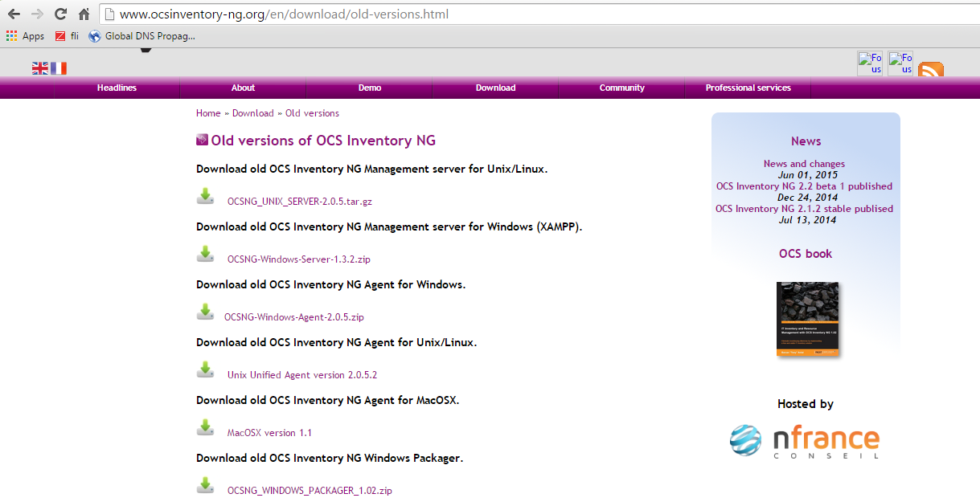This screenshot has height=502, width=980.
Task: Click the browser Home icon
Action: pos(84,14)
